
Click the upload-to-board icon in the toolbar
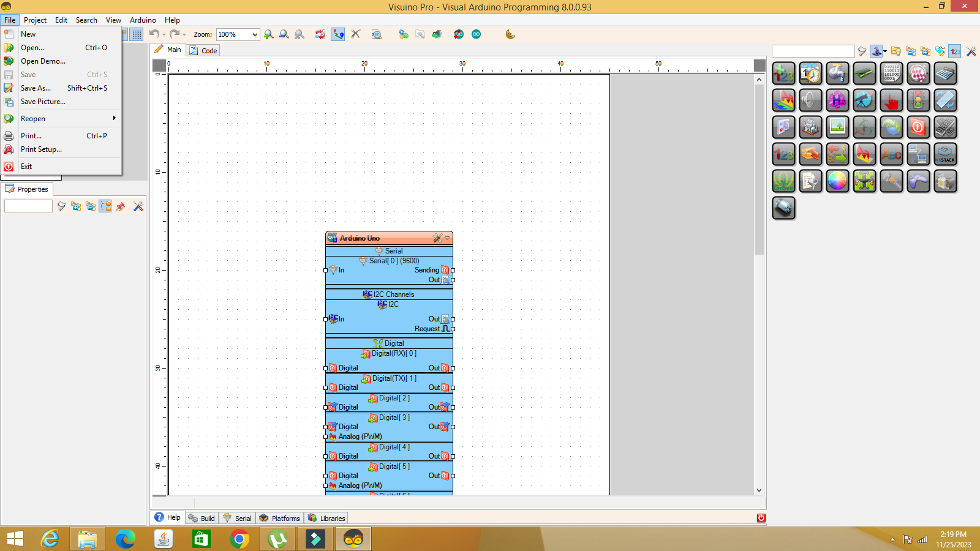437,34
